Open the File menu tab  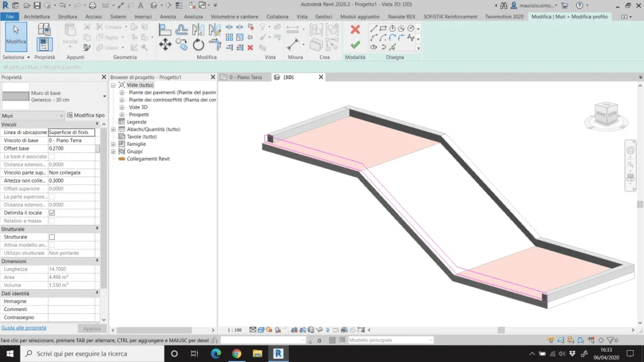click(10, 16)
